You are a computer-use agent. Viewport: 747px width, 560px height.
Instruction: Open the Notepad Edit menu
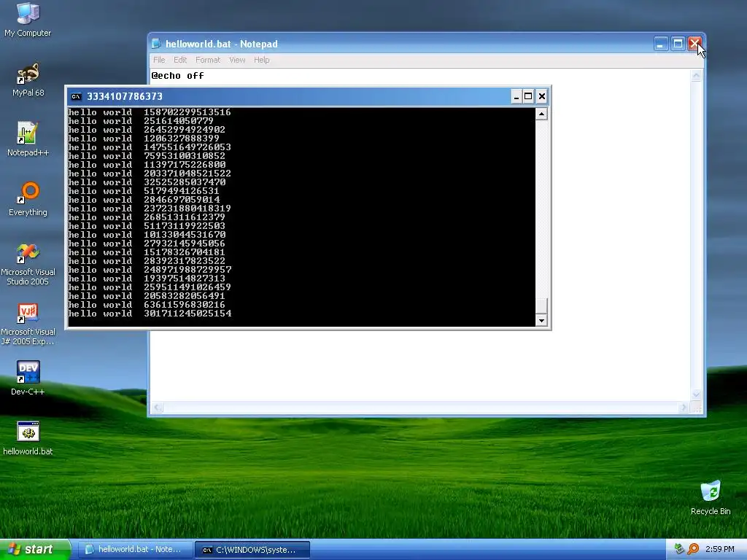point(180,60)
